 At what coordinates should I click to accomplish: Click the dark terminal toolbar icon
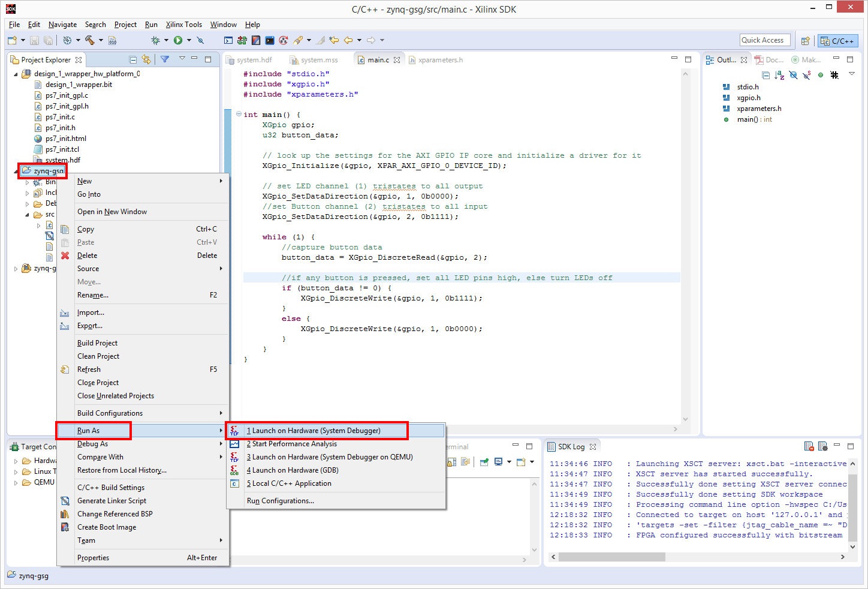pyautogui.click(x=270, y=40)
